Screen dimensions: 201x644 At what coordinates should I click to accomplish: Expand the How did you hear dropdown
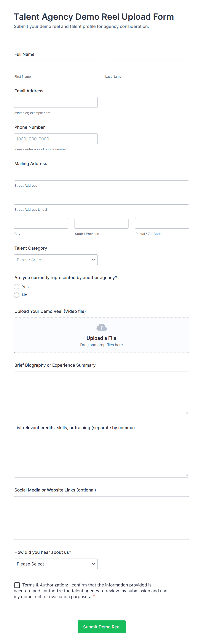click(x=56, y=564)
